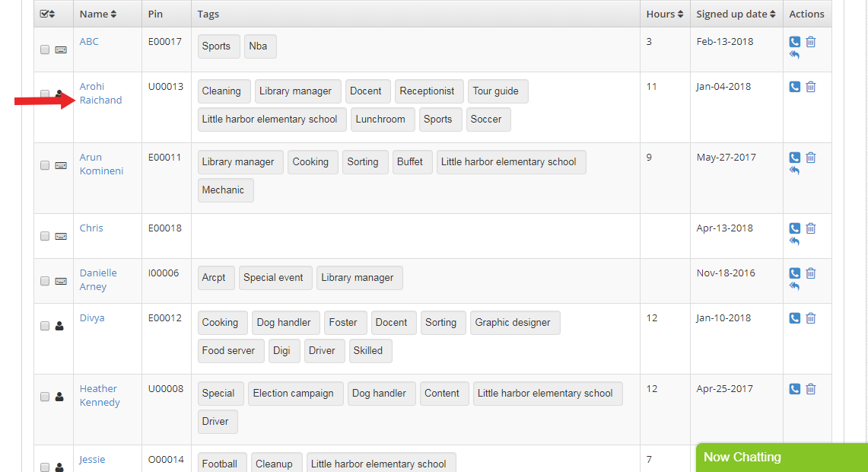868x472 pixels.
Task: Click the trash icon for Chris
Action: [811, 228]
